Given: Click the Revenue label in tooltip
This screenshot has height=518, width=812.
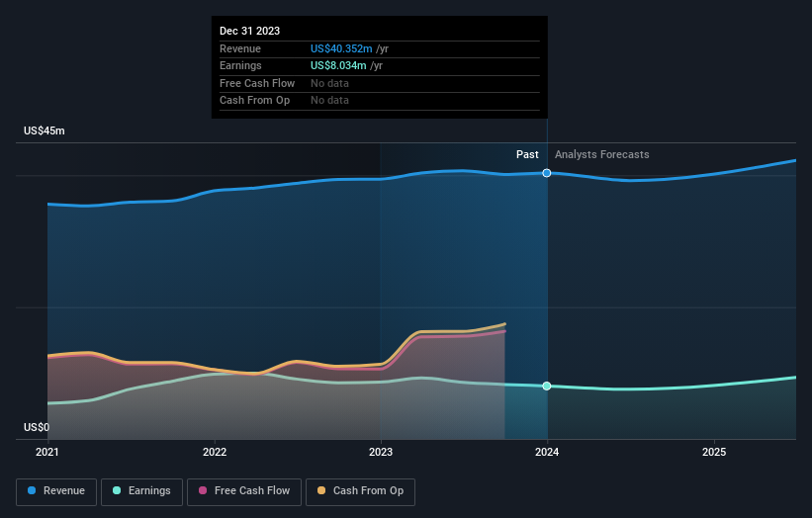Looking at the screenshot, I should (239, 48).
